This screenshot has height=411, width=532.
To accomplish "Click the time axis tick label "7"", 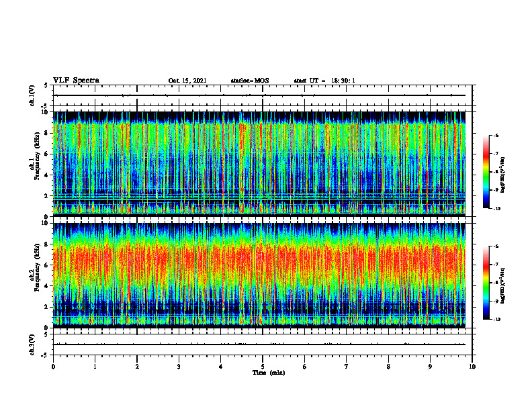I will click(x=347, y=367).
